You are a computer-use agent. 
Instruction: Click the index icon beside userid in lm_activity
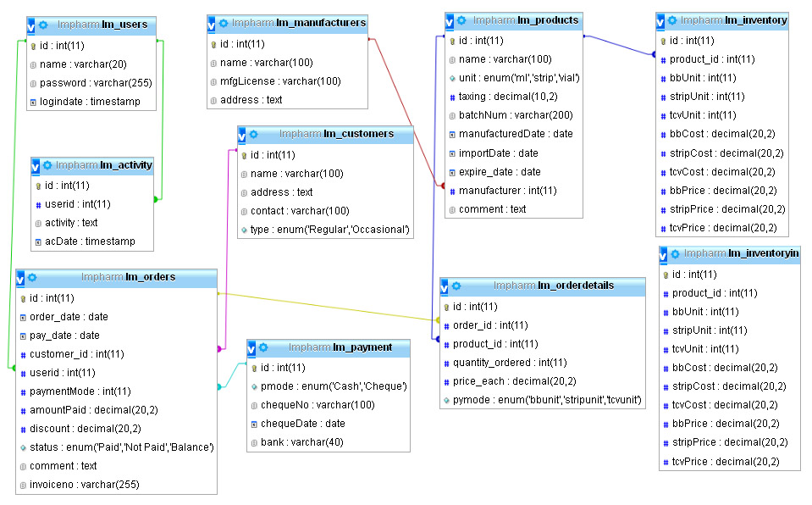[40, 203]
